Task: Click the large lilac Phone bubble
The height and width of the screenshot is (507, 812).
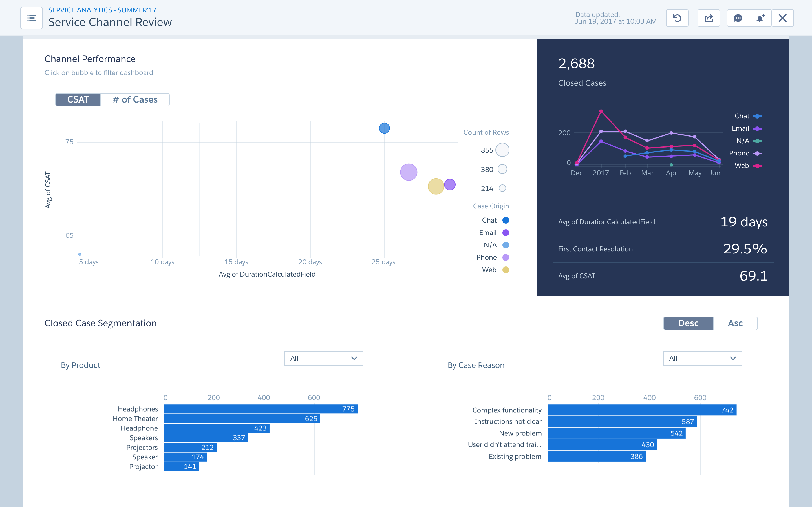Action: pyautogui.click(x=408, y=172)
